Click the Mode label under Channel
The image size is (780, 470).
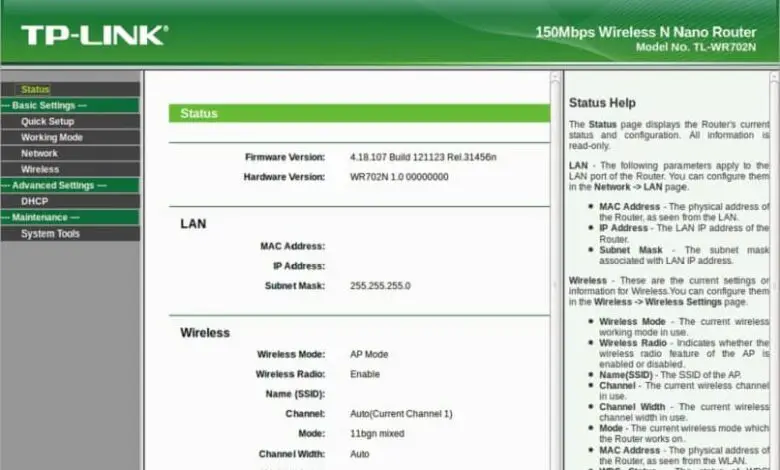pos(311,434)
